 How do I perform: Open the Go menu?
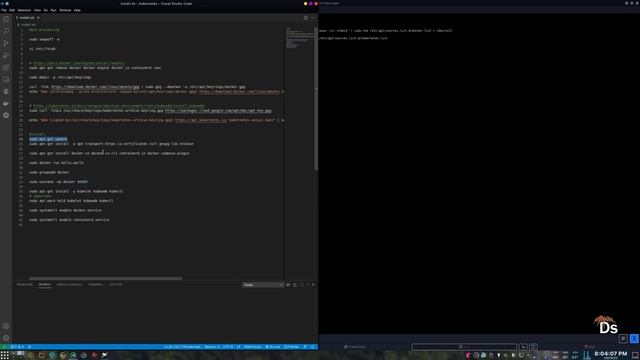[46, 10]
